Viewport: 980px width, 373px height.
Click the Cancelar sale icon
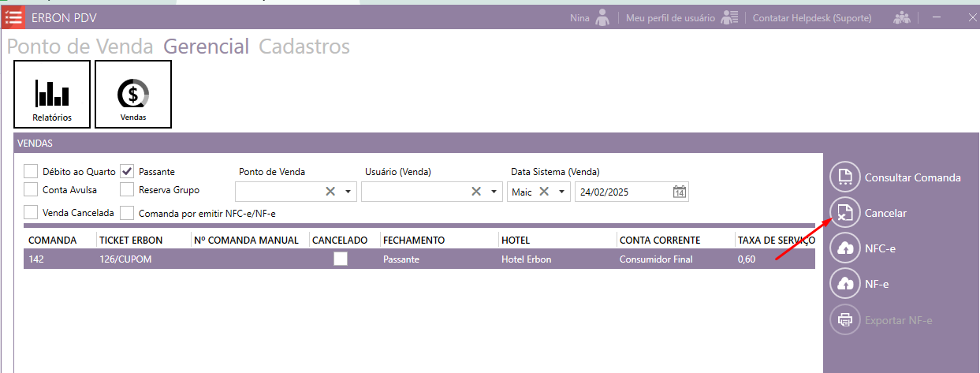(x=844, y=213)
